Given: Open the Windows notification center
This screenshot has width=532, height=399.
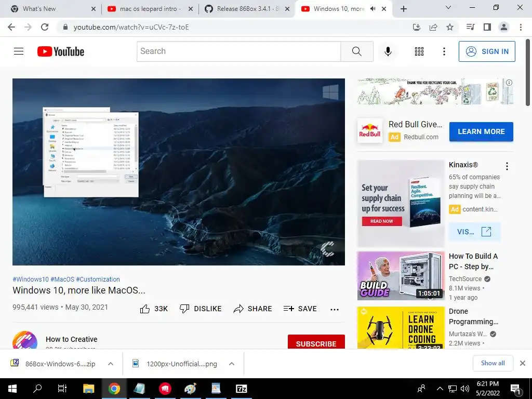Looking at the screenshot, I should coord(515,389).
